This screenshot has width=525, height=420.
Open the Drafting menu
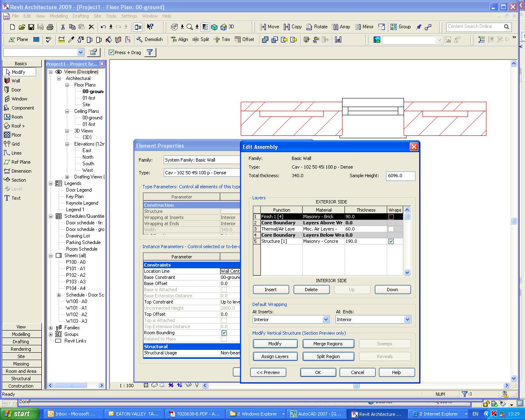pyautogui.click(x=80, y=16)
